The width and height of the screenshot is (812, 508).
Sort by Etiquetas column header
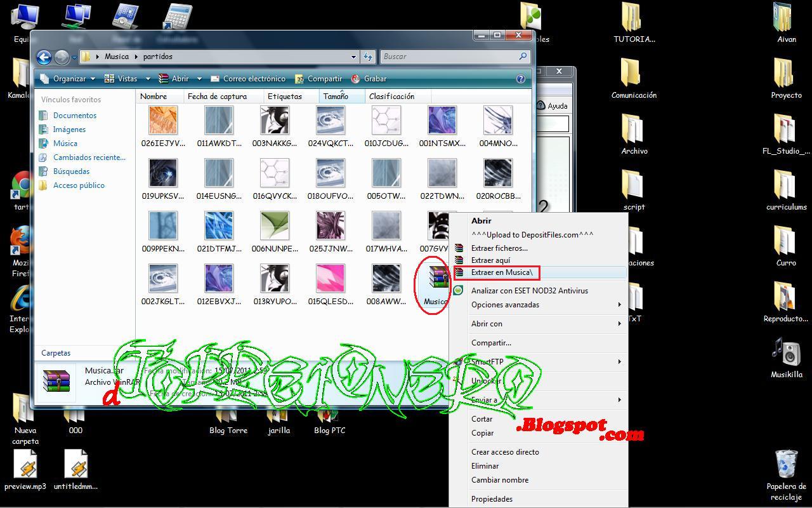[x=291, y=97]
